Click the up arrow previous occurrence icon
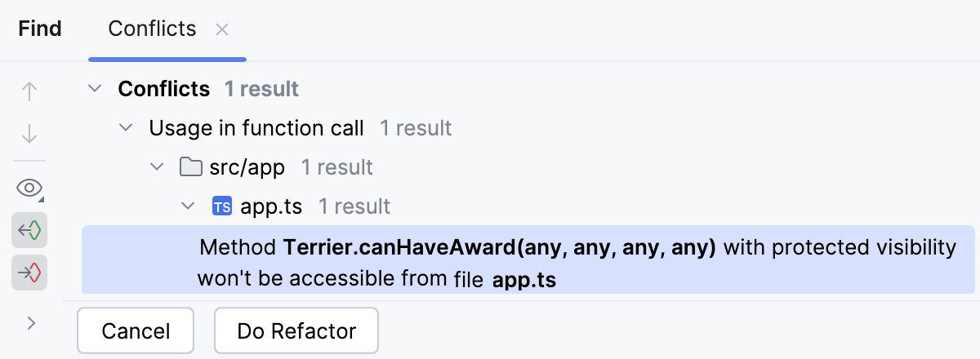The height and width of the screenshot is (359, 980). click(29, 91)
